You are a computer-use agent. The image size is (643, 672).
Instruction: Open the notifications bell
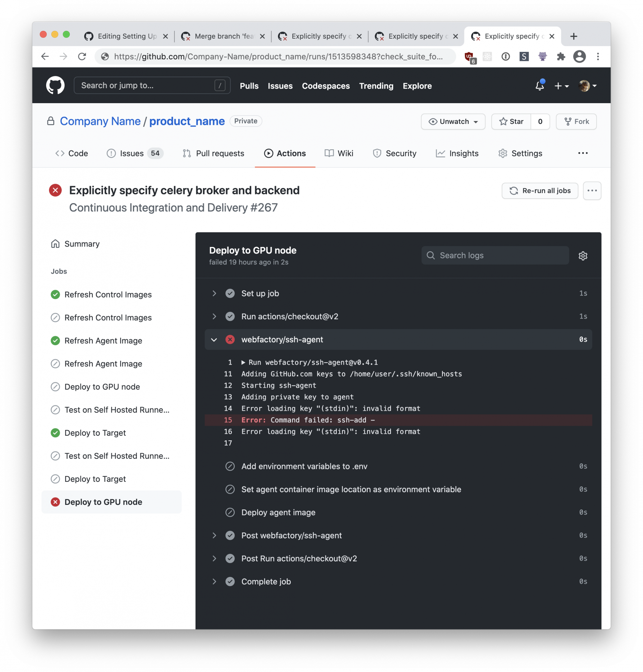point(539,86)
